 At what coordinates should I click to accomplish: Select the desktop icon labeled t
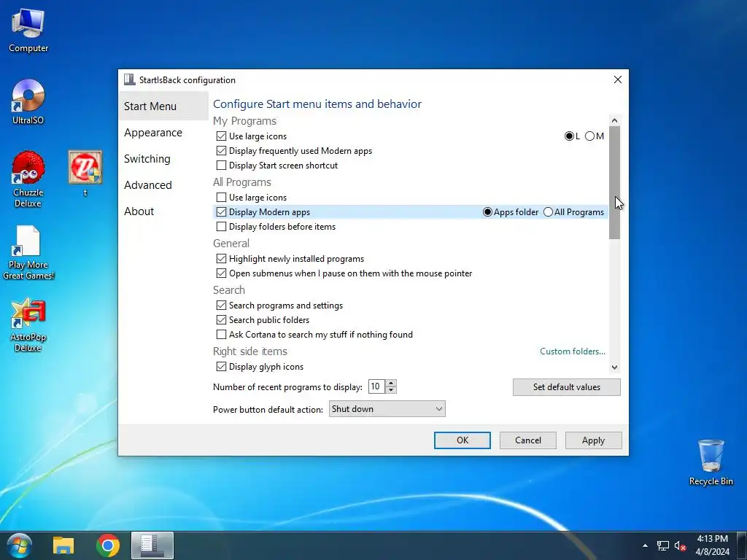click(85, 173)
